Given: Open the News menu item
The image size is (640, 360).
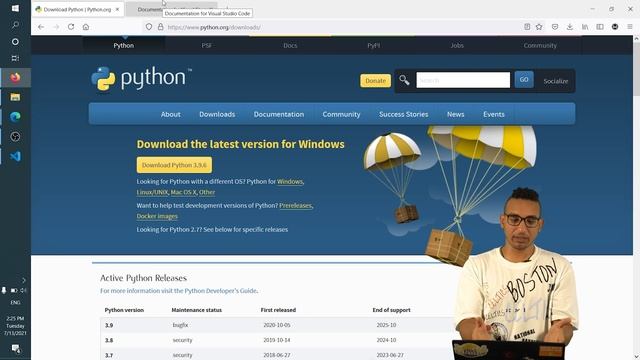Looking at the screenshot, I should pos(456,114).
